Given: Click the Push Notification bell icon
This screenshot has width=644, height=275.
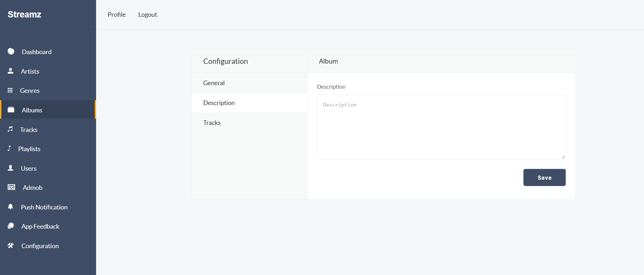Looking at the screenshot, I should coord(10,207).
